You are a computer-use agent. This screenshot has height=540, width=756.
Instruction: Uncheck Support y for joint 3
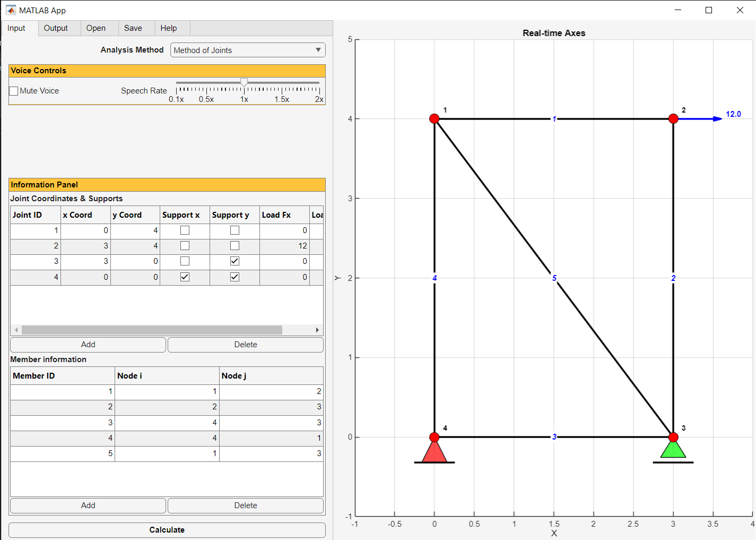(234, 261)
